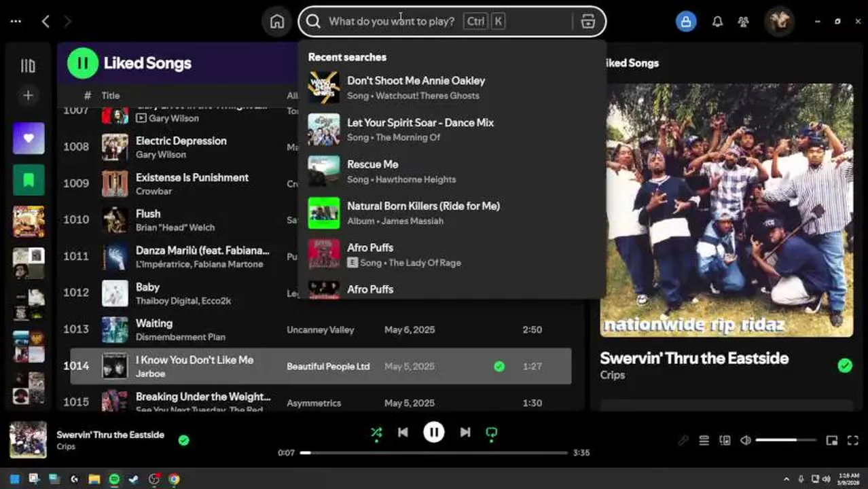Pause Liked Songs with the green button
This screenshot has height=489, width=868.
[82, 63]
